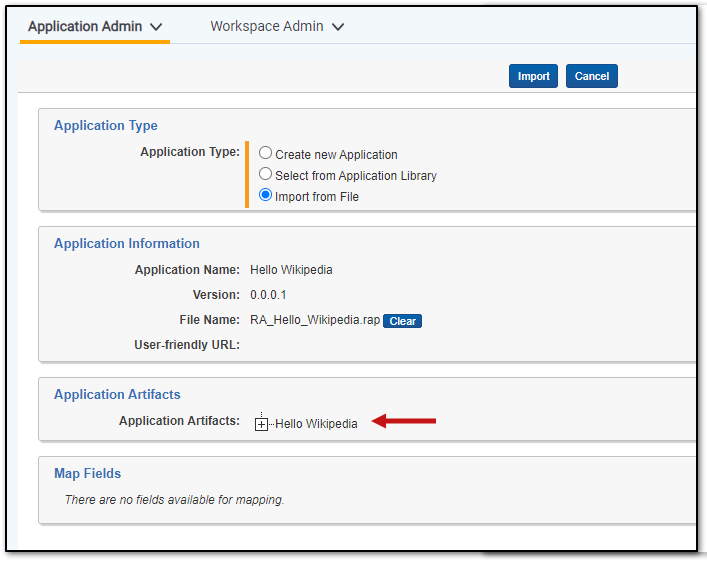707x561 pixels.
Task: Expand the Workspace Admin chevron dropdown
Action: pyautogui.click(x=338, y=28)
